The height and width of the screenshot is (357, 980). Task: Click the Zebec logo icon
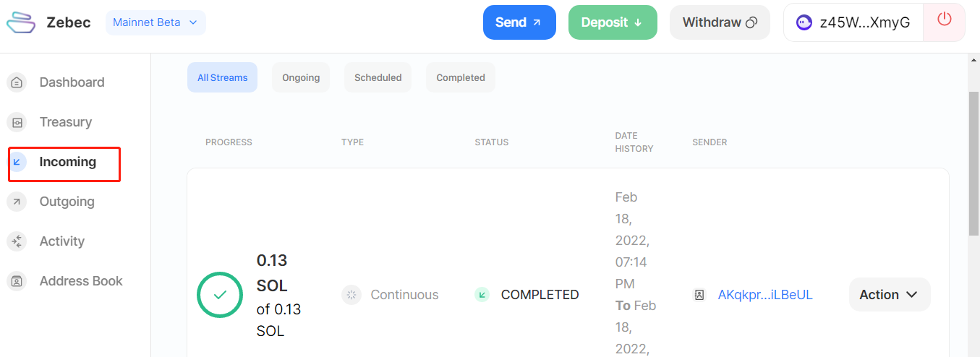click(x=21, y=22)
